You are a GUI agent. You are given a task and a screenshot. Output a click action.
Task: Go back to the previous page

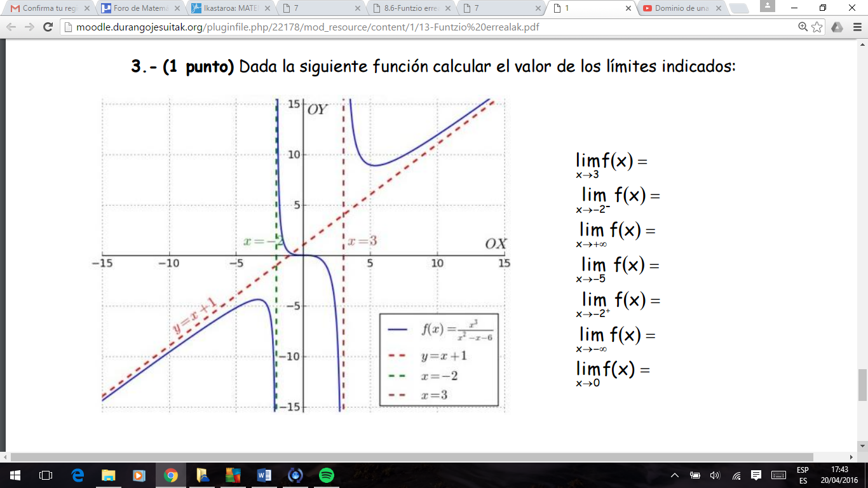[11, 27]
